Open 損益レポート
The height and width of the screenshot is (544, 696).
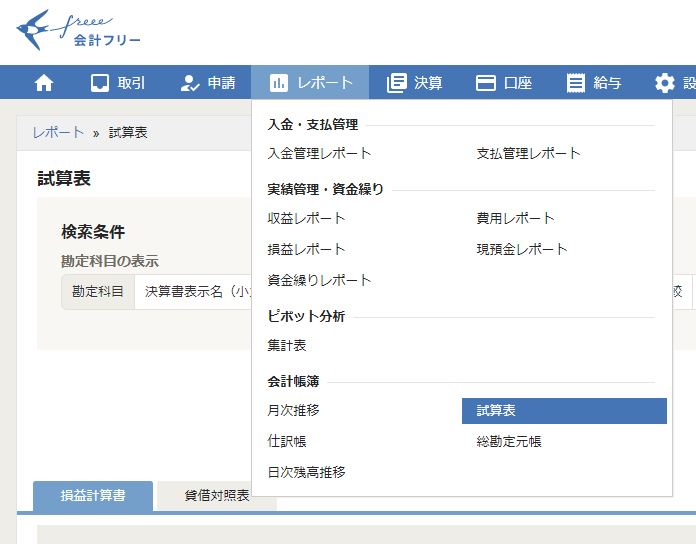[x=306, y=249]
